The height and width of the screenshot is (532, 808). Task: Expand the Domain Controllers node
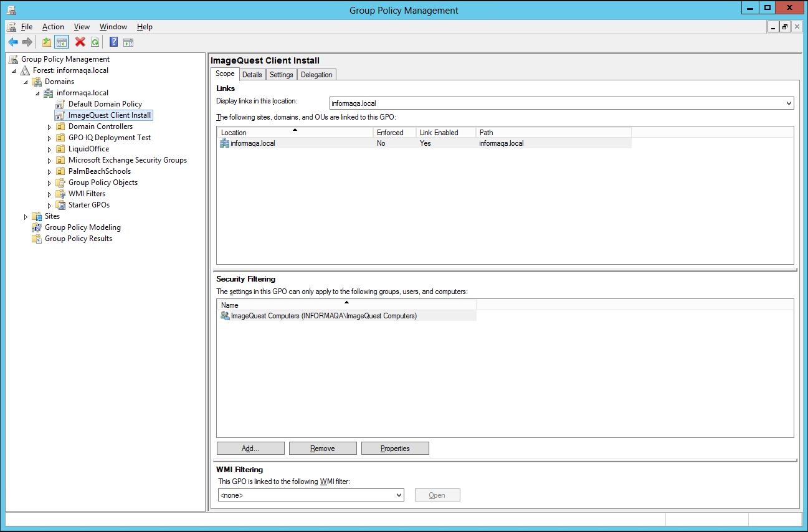coord(50,127)
